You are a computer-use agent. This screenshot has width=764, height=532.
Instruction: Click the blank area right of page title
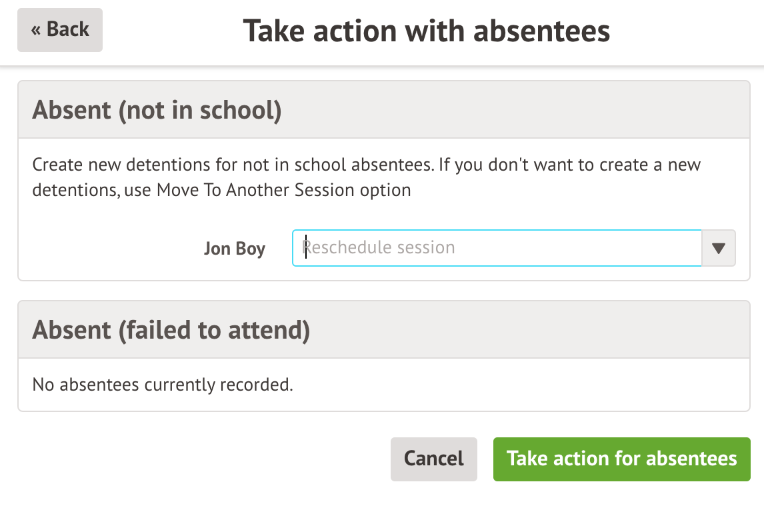tap(687, 31)
